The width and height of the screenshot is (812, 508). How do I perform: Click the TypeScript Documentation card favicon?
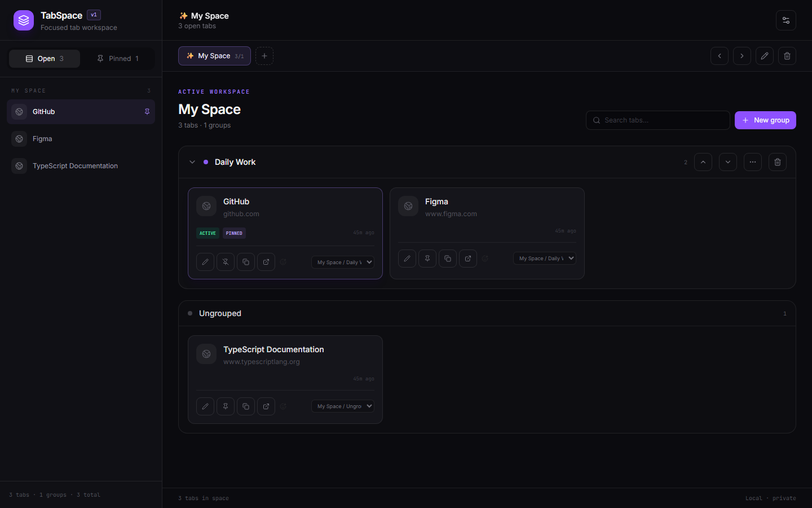pyautogui.click(x=206, y=354)
